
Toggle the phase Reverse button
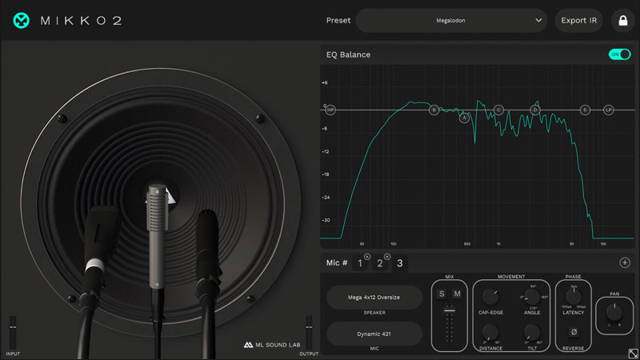point(573,332)
